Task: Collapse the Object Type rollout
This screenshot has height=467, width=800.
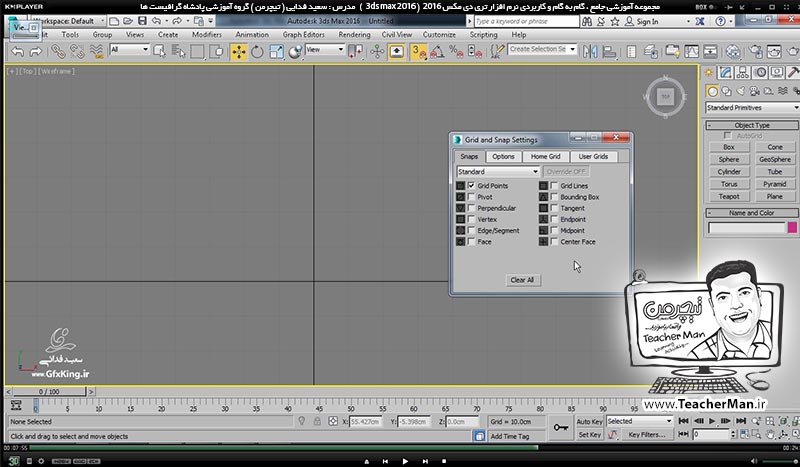Action: pos(752,125)
